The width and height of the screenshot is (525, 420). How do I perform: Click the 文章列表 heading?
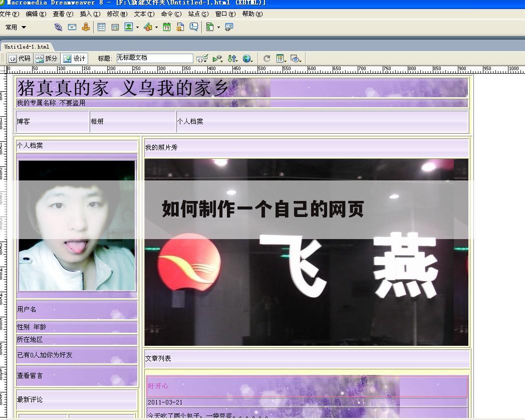point(158,358)
